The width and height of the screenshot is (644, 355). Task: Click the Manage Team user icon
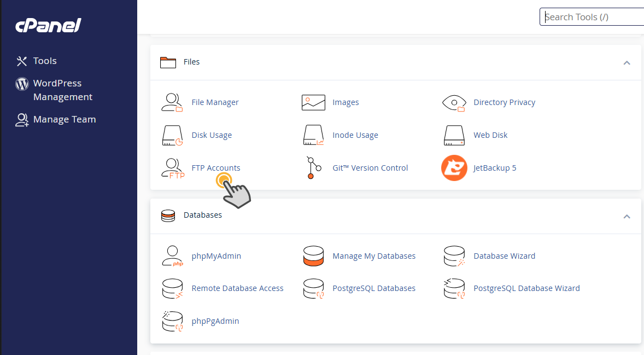coord(22,120)
